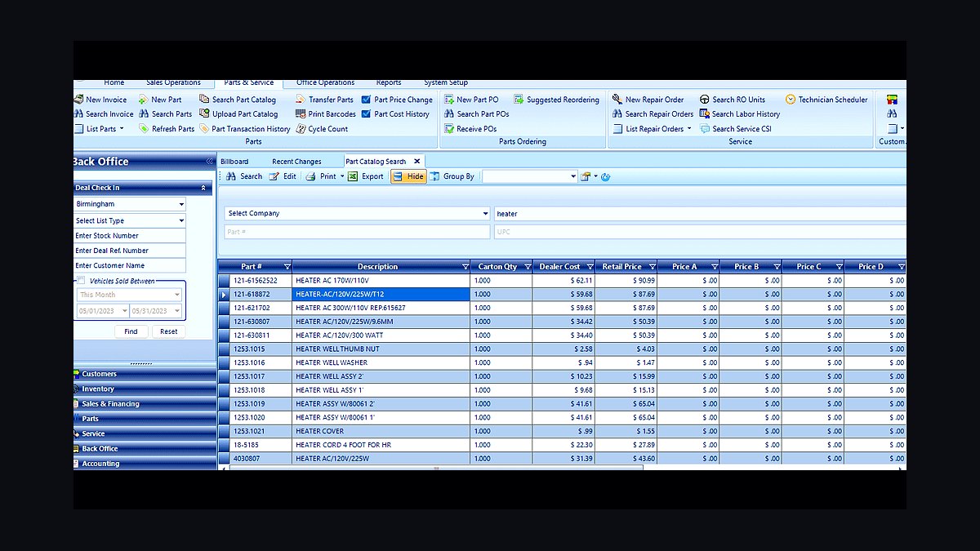Toggle the Part Price Change checkbox
This screenshot has width=980, height=551.
pyautogui.click(x=366, y=100)
